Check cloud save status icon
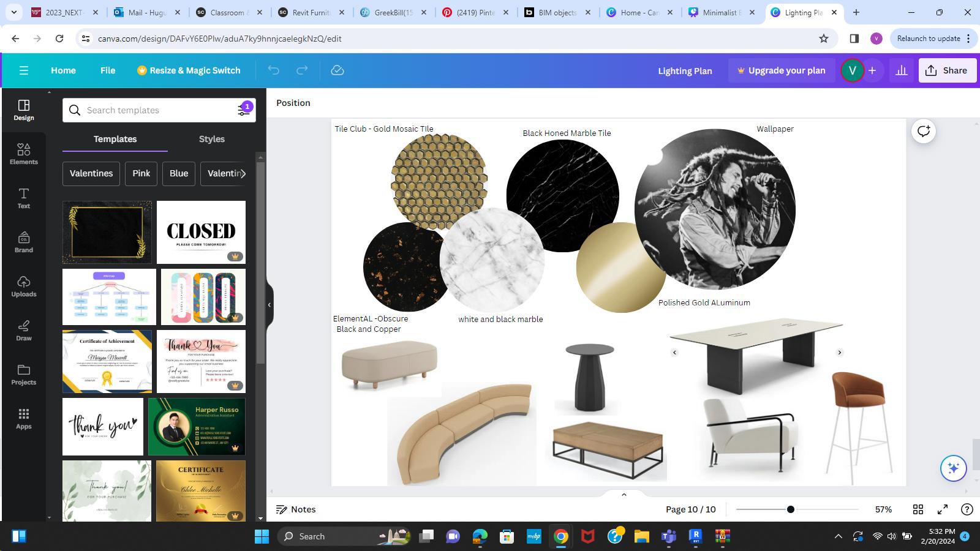The image size is (980, 551). tap(337, 70)
